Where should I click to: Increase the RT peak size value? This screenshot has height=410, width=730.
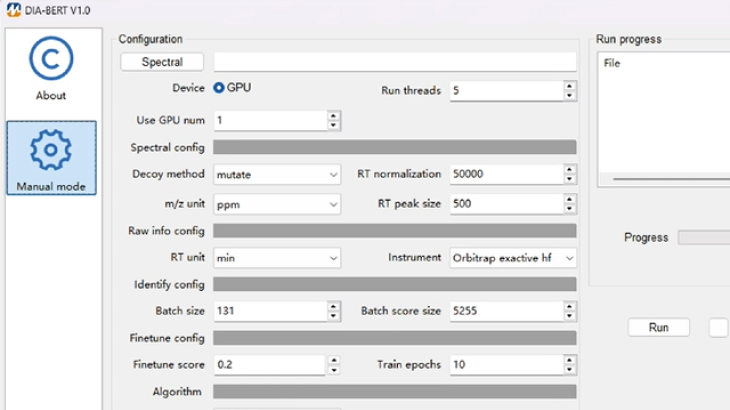[x=570, y=199]
